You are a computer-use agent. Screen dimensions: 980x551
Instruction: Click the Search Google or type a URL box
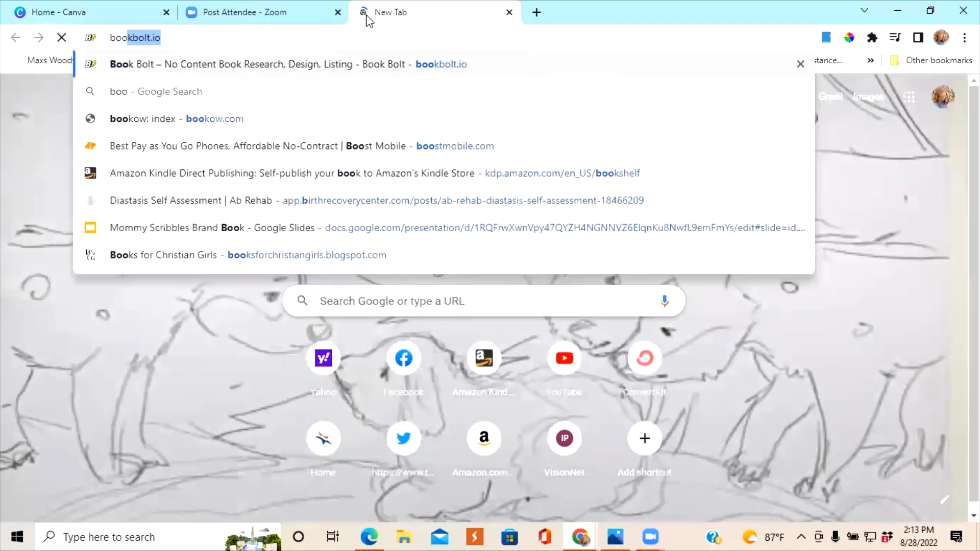484,301
